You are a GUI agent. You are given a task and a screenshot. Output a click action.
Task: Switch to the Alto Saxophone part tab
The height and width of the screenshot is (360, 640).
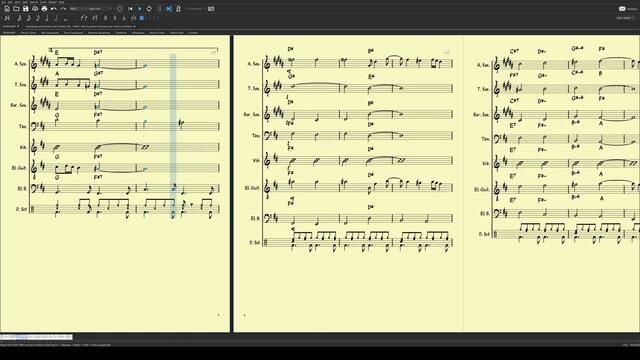click(x=50, y=33)
